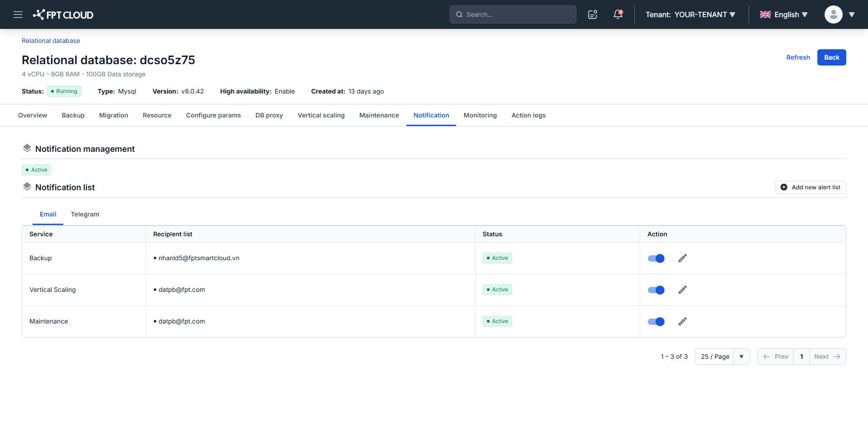This screenshot has width=868, height=427.
Task: Open the Action logs tab
Action: 528,115
